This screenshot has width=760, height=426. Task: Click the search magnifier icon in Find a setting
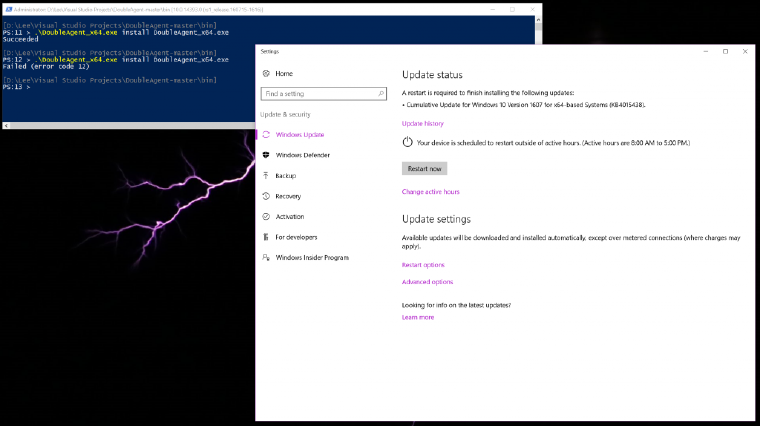pyautogui.click(x=381, y=94)
